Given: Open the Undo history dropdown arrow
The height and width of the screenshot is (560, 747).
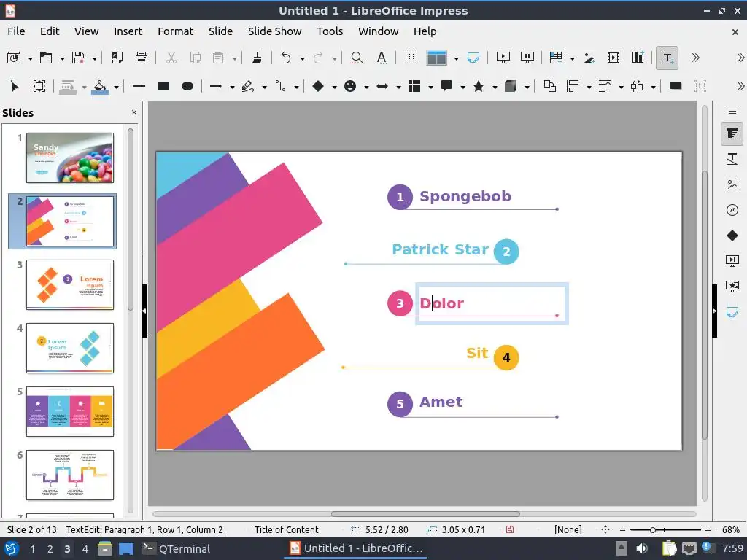Looking at the screenshot, I should (x=302, y=58).
